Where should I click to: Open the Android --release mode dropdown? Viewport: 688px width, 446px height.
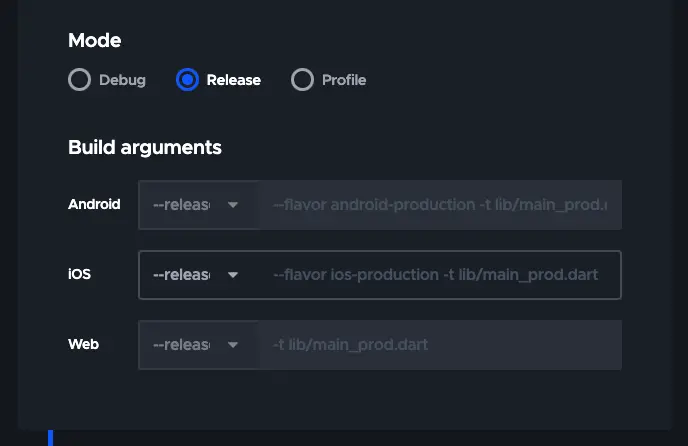[x=190, y=205]
